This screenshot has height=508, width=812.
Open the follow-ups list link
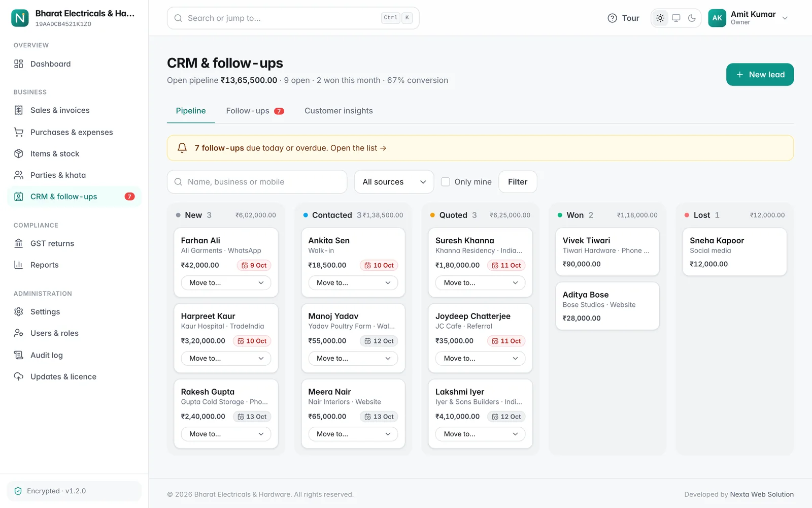point(358,148)
